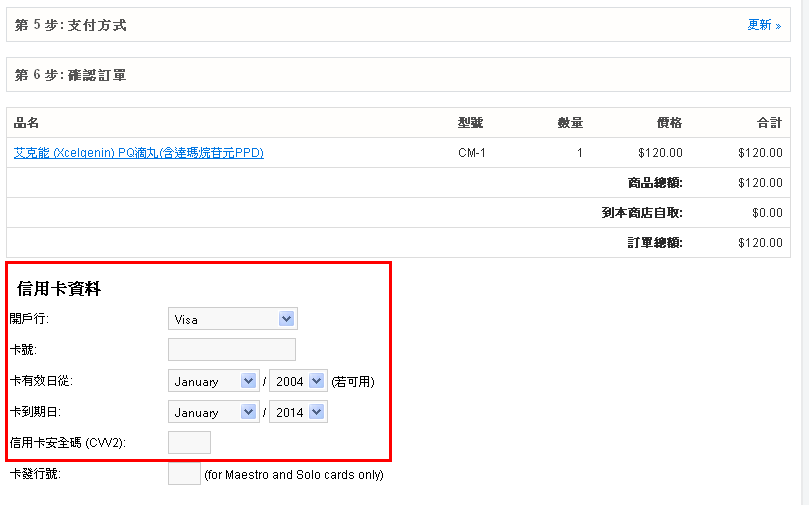Viewport: 809px width, 505px height.
Task: Open the 卡有效日從 2004 year dropdown
Action: (298, 381)
